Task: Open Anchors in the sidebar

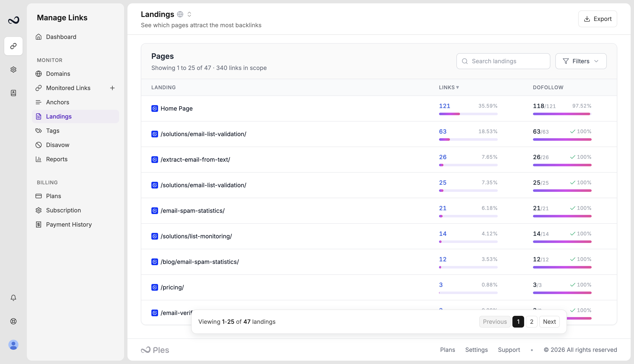Action: (x=75, y=102)
